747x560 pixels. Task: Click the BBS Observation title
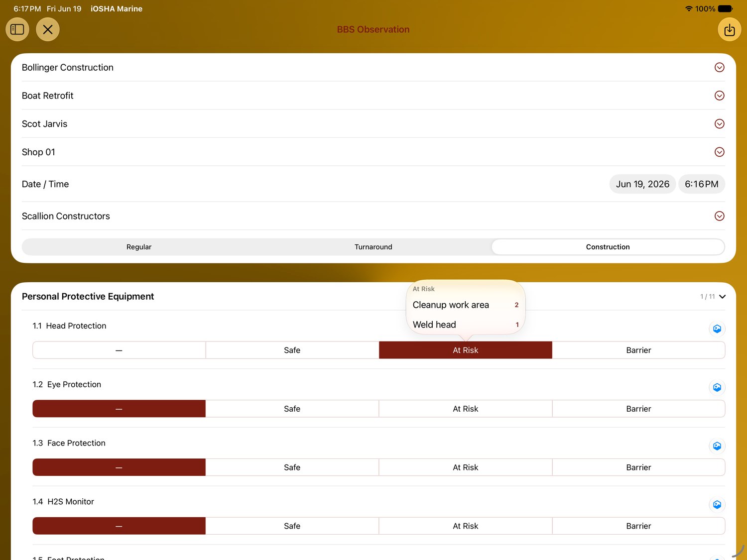coord(373,29)
